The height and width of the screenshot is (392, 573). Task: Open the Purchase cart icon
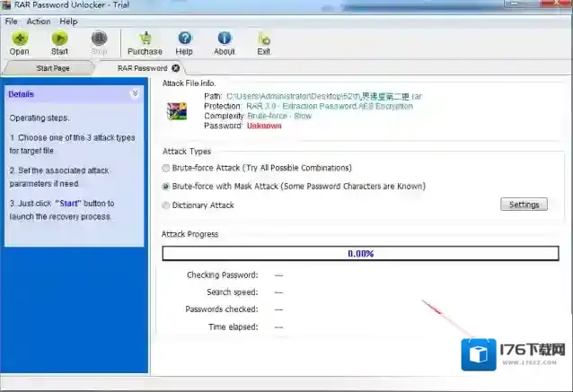145,39
